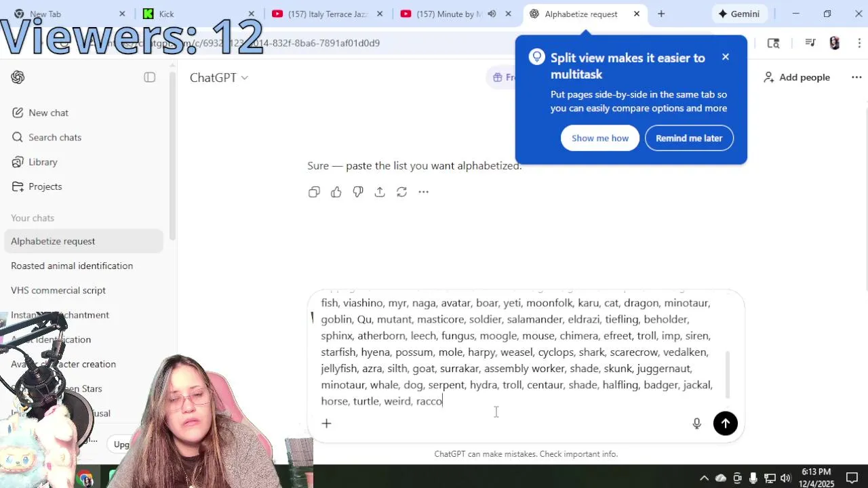Viewport: 868px width, 488px height.
Task: Switch to the Kick browser tab
Action: [199, 14]
